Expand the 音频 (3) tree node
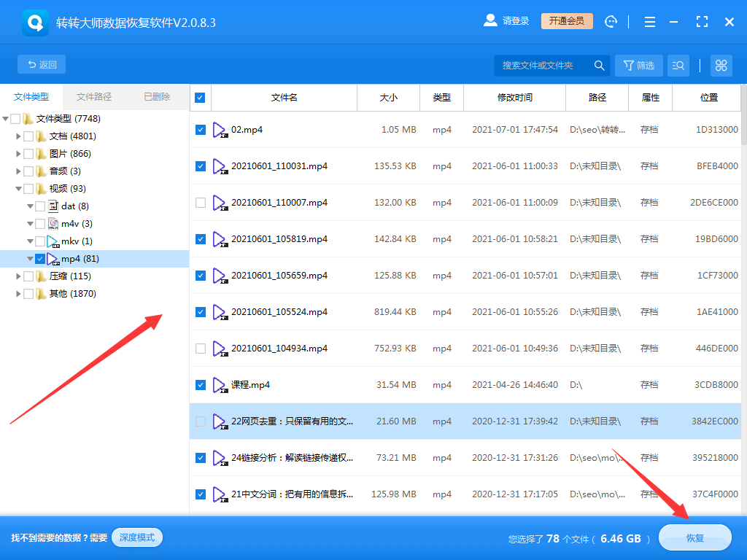The image size is (747, 560). 18,171
